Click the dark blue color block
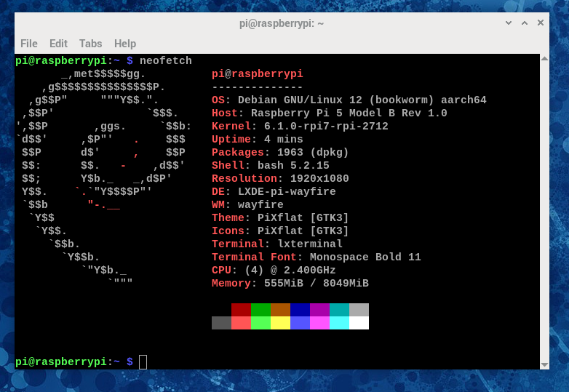 pyautogui.click(x=300, y=310)
